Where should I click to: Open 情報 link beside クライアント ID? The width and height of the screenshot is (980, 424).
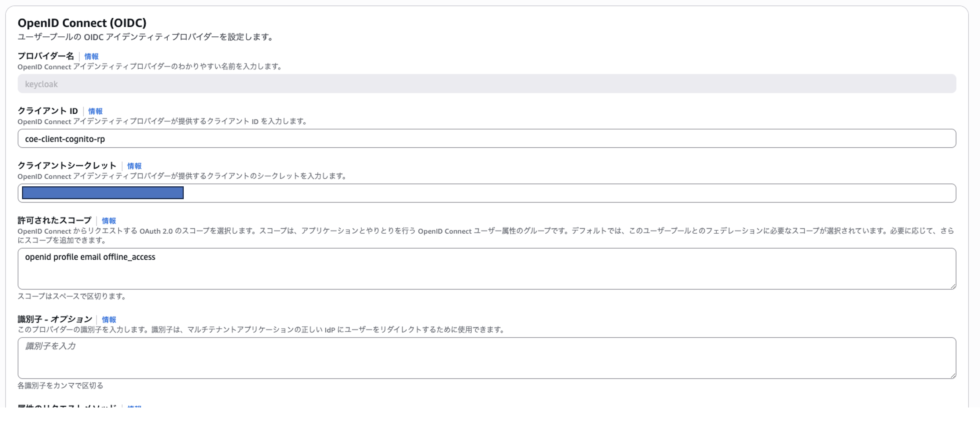(x=95, y=111)
